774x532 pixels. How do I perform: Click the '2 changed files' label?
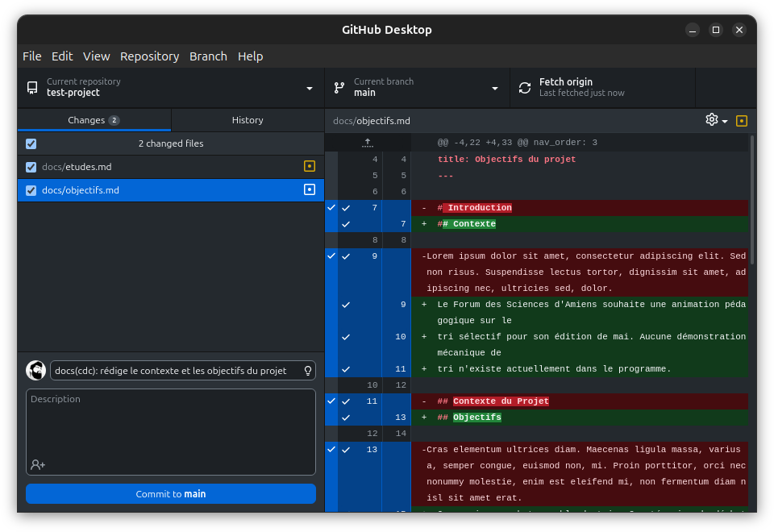[x=171, y=143]
